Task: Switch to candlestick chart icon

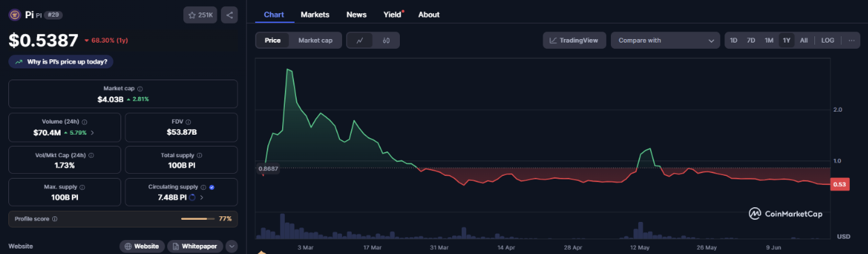Action: coord(386,40)
